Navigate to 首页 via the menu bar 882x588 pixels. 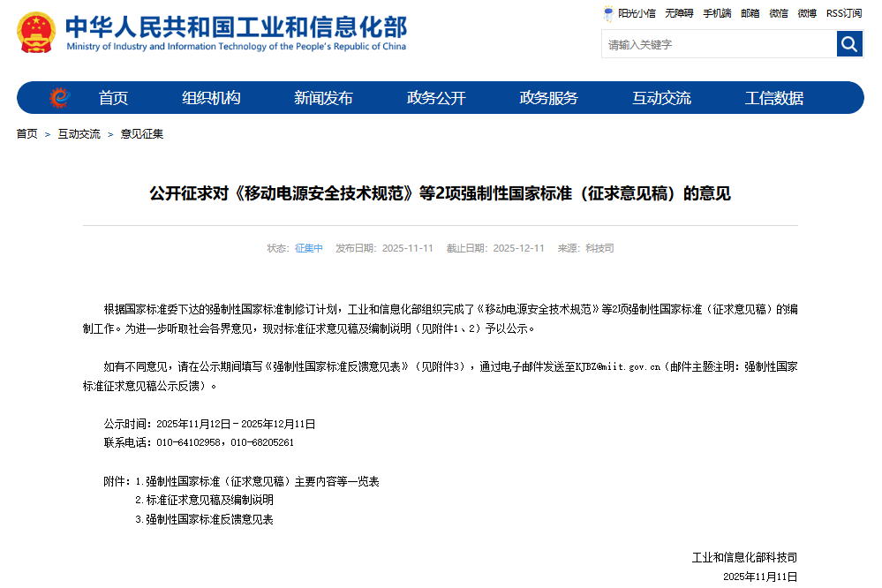[x=113, y=97]
